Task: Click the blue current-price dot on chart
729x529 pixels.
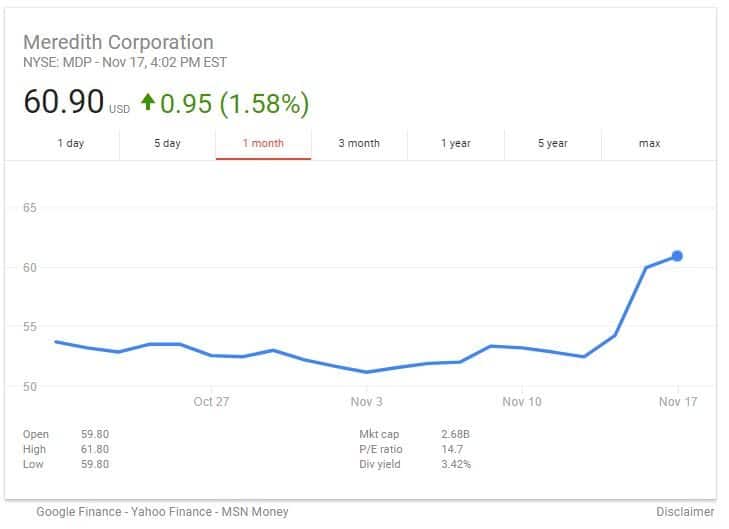Action: 677,256
